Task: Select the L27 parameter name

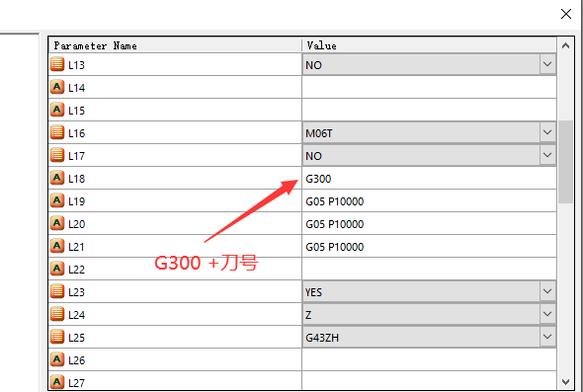Action: point(77,382)
